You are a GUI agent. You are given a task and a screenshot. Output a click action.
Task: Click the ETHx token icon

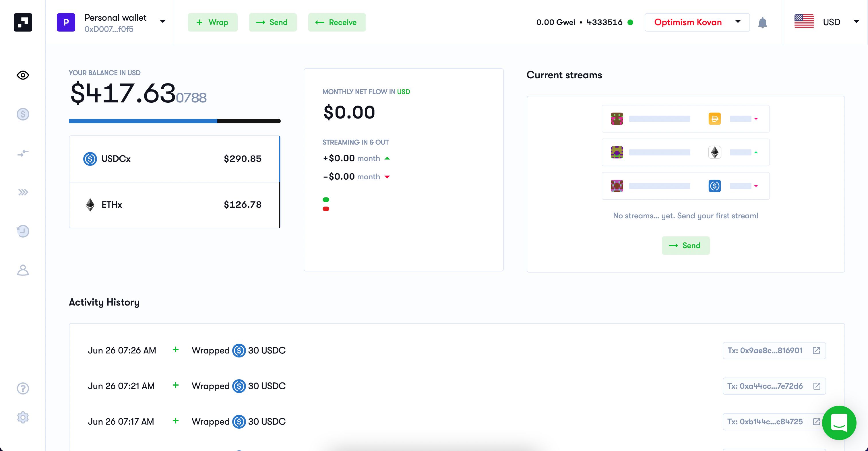(90, 205)
